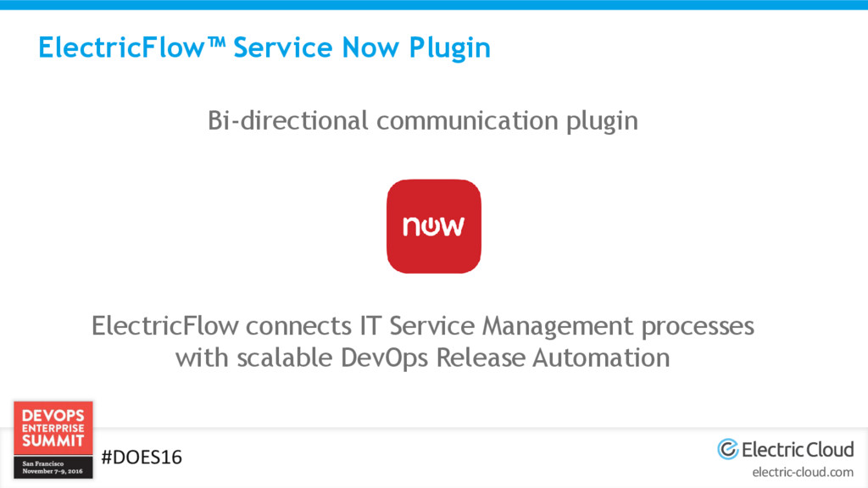Click the Electric Cloud swirl logo icon
This screenshot has width=868, height=488.
click(x=728, y=449)
